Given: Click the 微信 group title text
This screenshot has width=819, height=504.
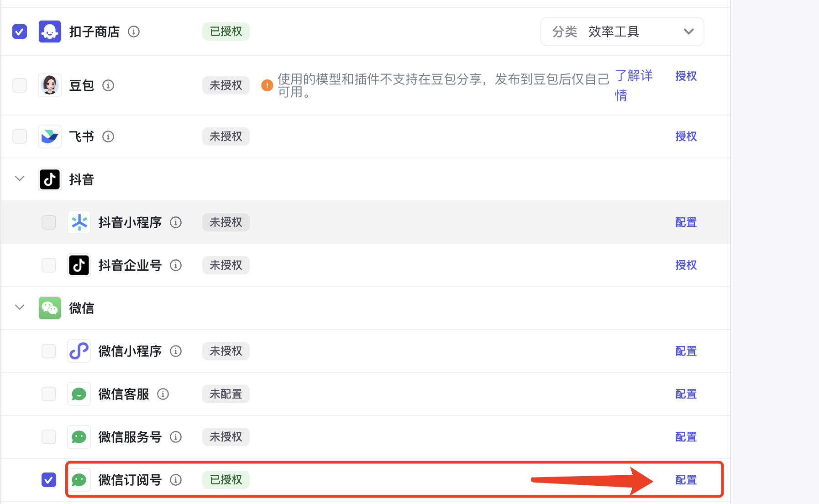Looking at the screenshot, I should 82,308.
